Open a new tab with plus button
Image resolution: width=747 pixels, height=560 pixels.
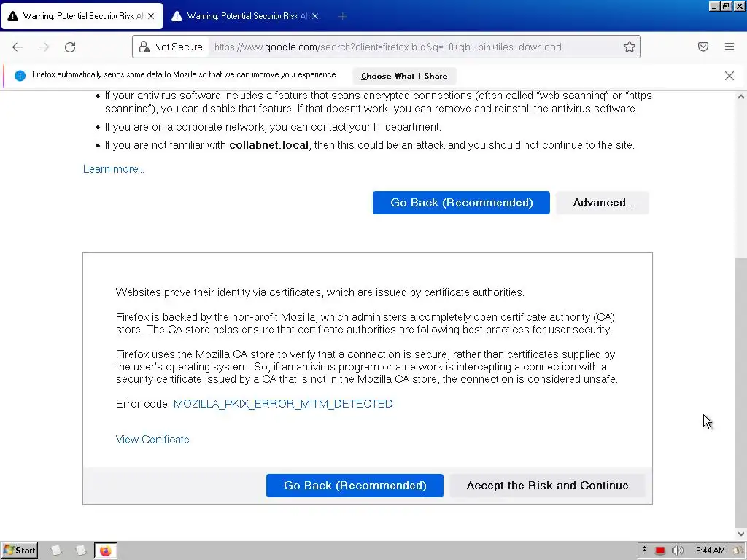point(342,17)
